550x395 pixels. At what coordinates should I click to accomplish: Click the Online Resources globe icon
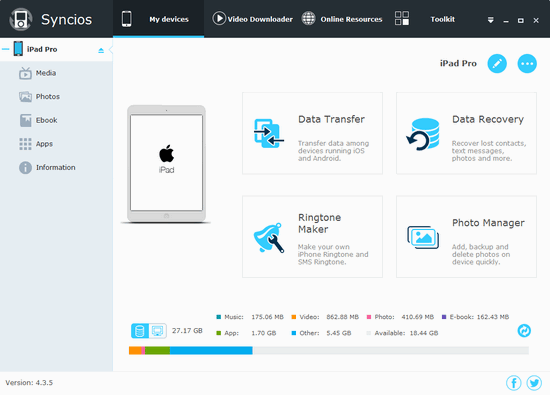pos(309,19)
